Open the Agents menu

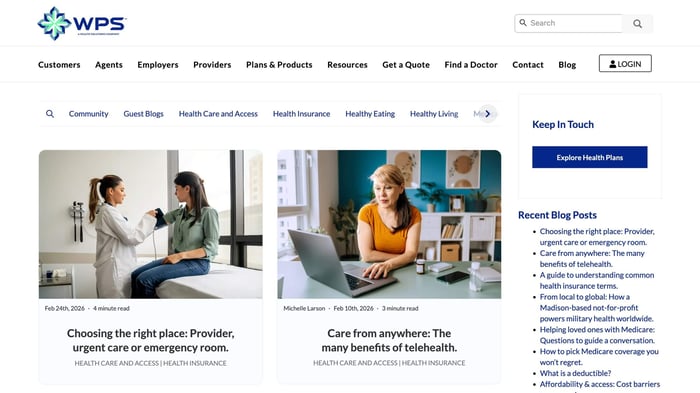108,65
